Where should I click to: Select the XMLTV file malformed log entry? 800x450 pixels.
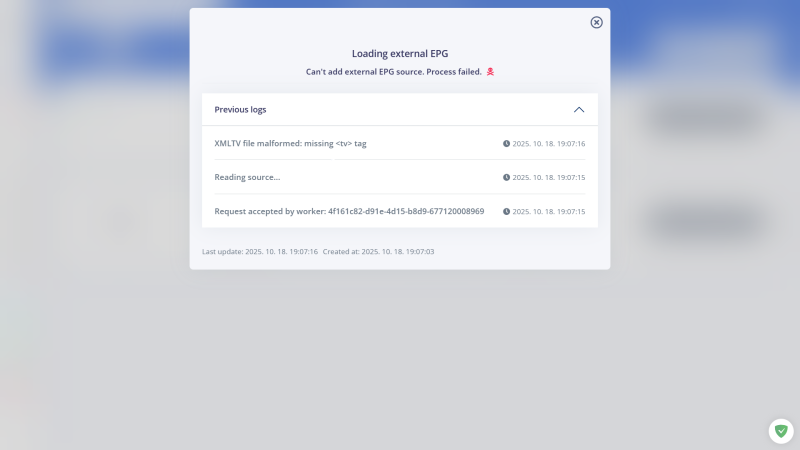(x=290, y=144)
